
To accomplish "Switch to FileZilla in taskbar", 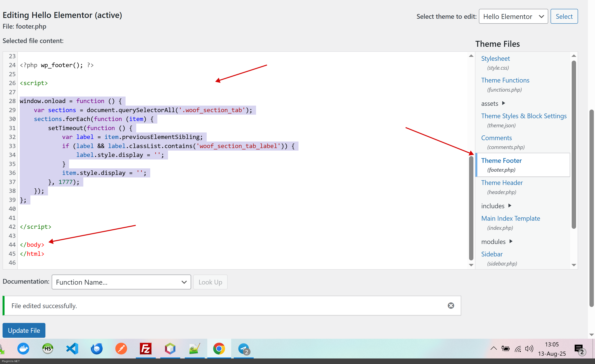I will pos(146,349).
